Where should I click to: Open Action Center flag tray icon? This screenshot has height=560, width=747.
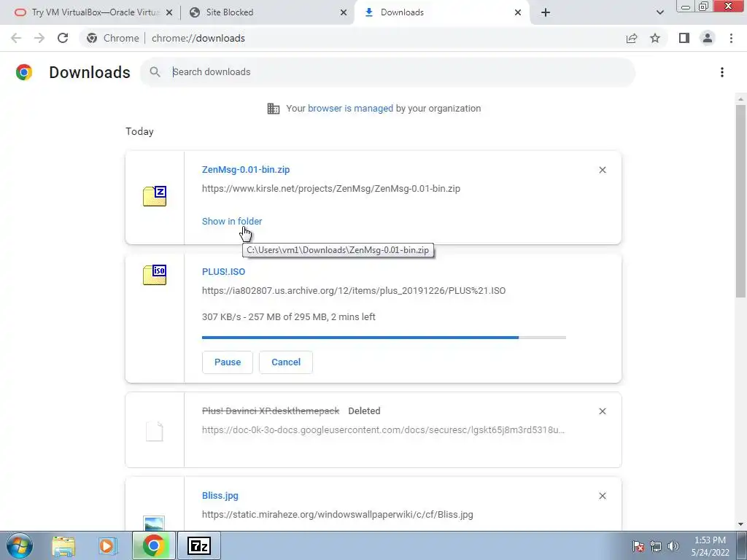(638, 546)
